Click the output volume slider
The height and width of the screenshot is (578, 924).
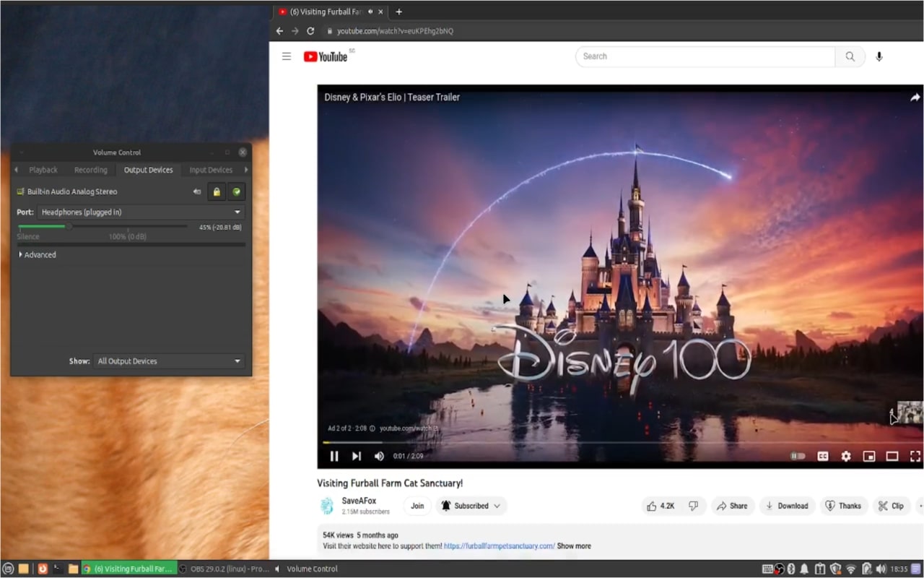[x=103, y=226]
